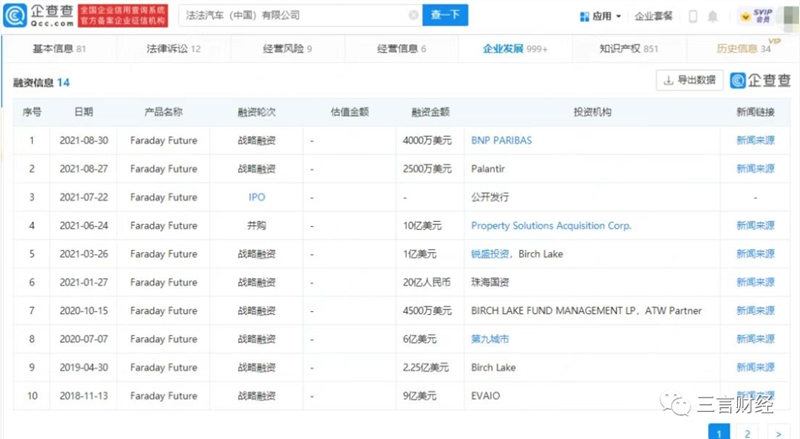Viewport: 800px width, 439px height.
Task: Open 新闻来源 link for 2020-07-07 row
Action: pos(755,339)
